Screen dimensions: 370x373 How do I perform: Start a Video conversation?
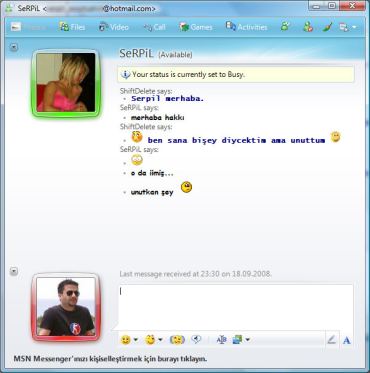tap(114, 27)
